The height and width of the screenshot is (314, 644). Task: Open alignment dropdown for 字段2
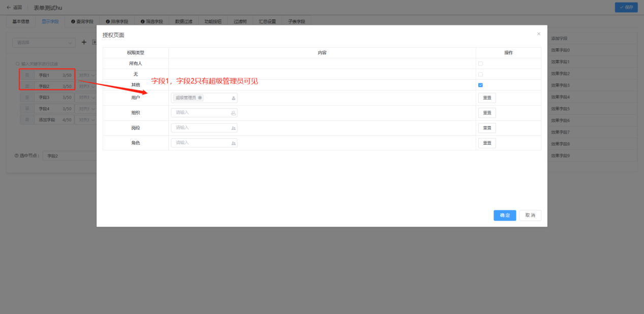click(86, 86)
